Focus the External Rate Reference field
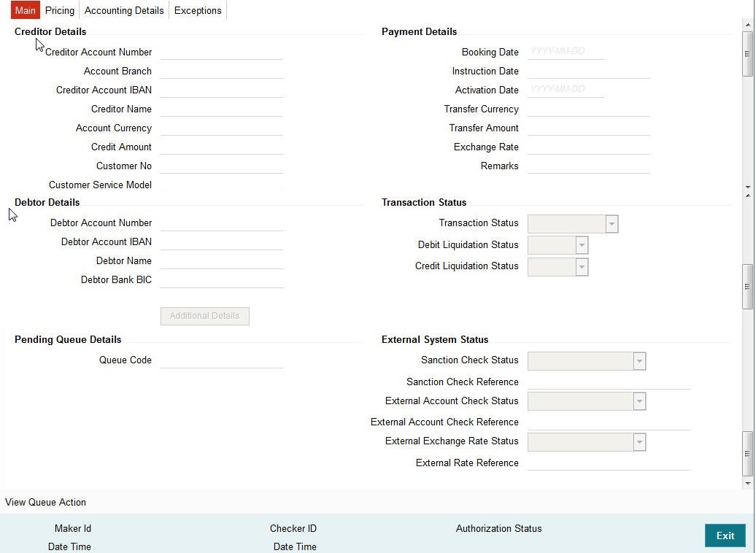Image resolution: width=756 pixels, height=553 pixels. point(609,463)
